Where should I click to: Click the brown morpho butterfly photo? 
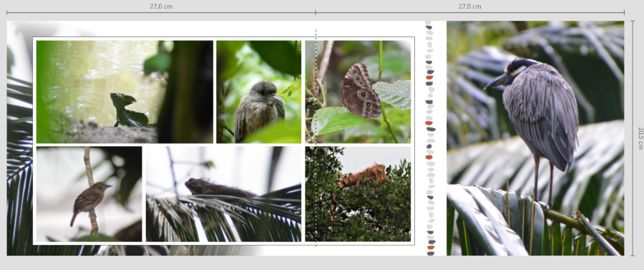[358, 92]
